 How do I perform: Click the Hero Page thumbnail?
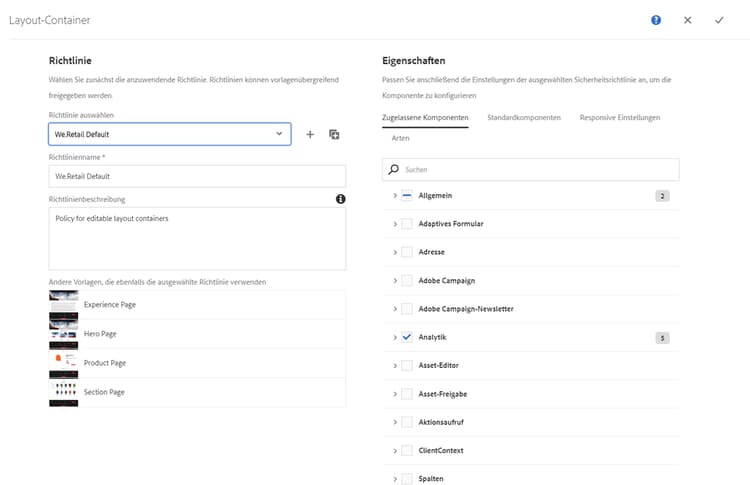[64, 333]
